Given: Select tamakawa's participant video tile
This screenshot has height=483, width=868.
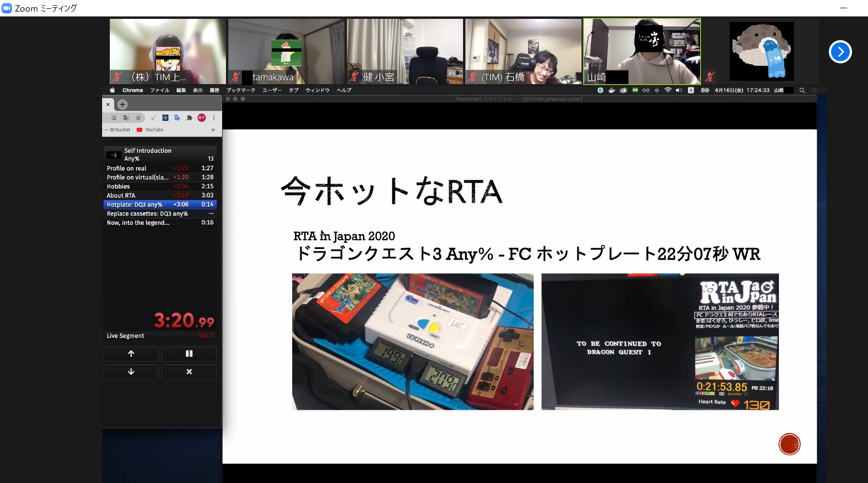Looking at the screenshot, I should tap(286, 51).
